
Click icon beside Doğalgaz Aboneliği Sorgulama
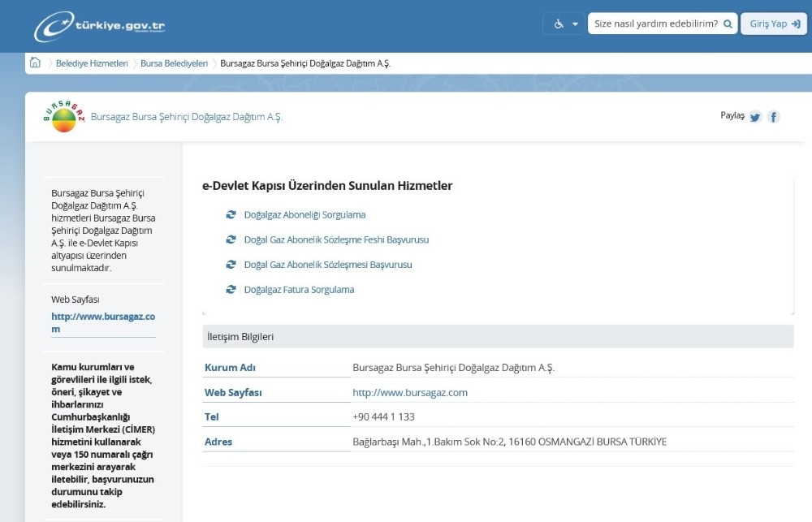231,215
